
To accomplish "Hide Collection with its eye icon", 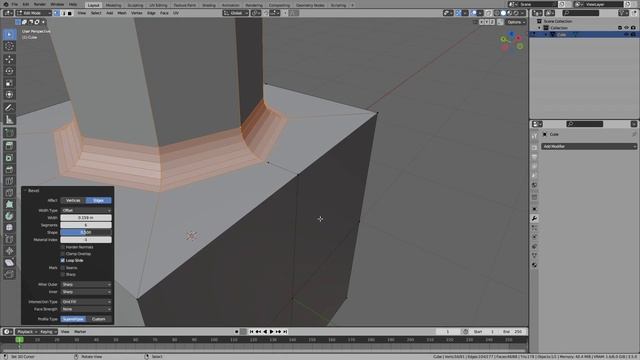I will [627, 28].
